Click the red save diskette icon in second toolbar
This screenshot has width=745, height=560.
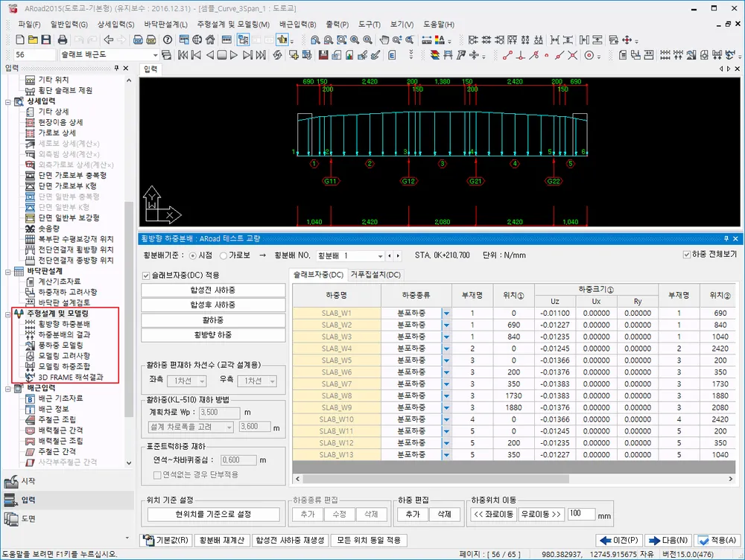click(323, 55)
